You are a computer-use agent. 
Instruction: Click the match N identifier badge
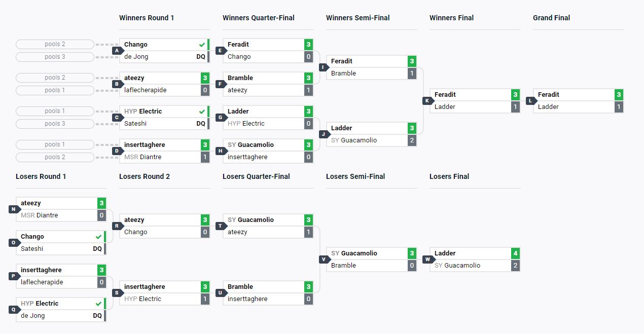coord(14,209)
